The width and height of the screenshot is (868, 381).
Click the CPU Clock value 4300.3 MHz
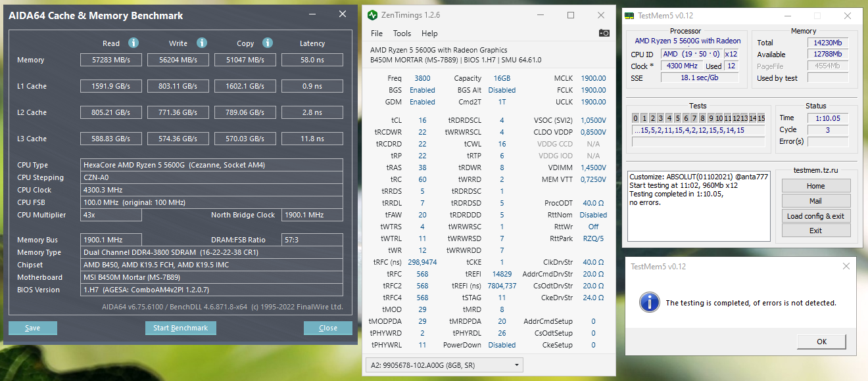pos(212,190)
